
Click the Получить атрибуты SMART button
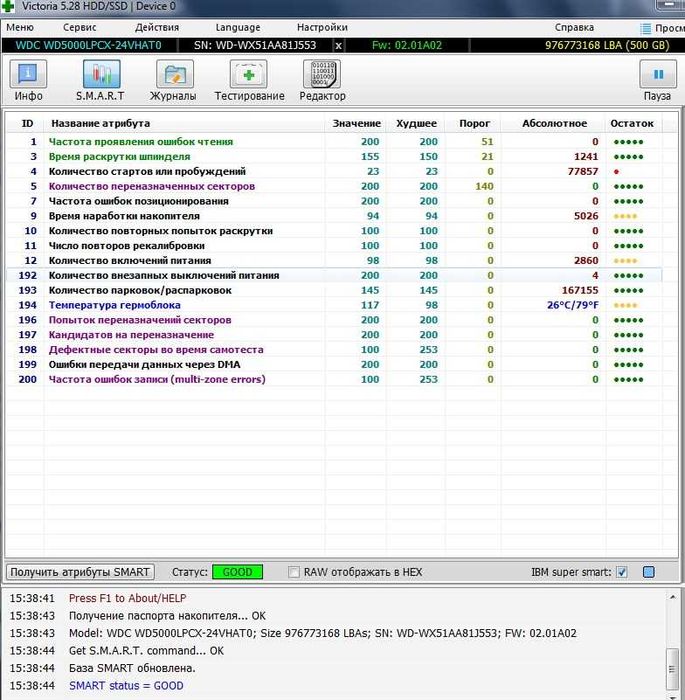[80, 572]
